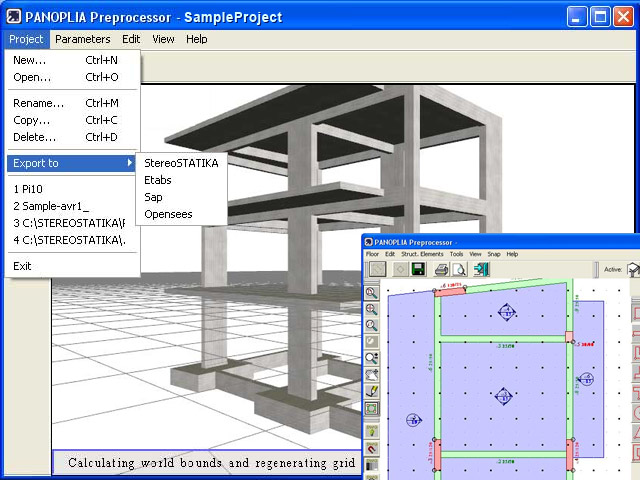Click the print preview icon
640x480 pixels.
tap(460, 269)
